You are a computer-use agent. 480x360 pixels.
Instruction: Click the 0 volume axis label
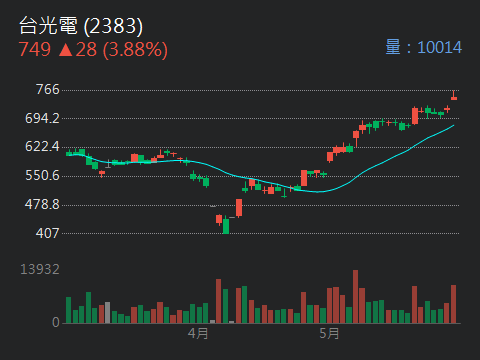pyautogui.click(x=56, y=322)
